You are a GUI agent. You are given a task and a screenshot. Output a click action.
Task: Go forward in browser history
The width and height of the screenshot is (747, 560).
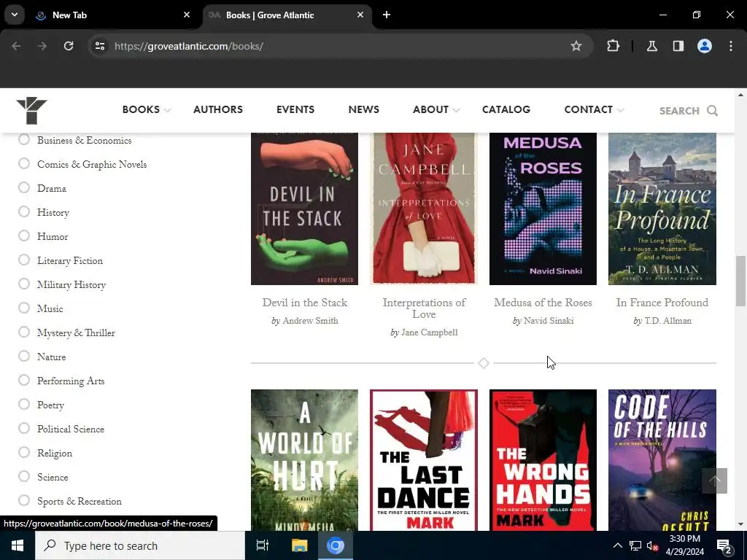tap(42, 46)
